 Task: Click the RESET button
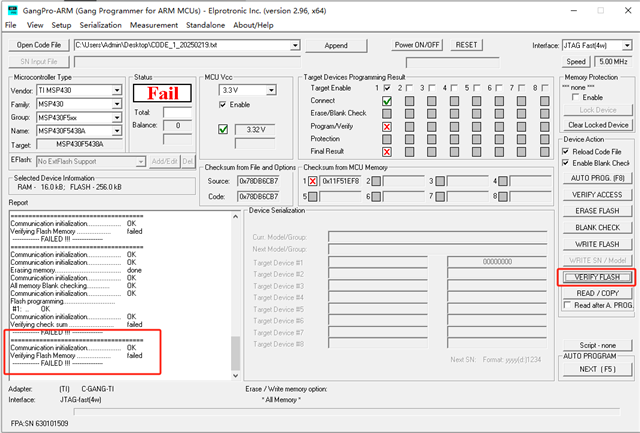pyautogui.click(x=466, y=45)
